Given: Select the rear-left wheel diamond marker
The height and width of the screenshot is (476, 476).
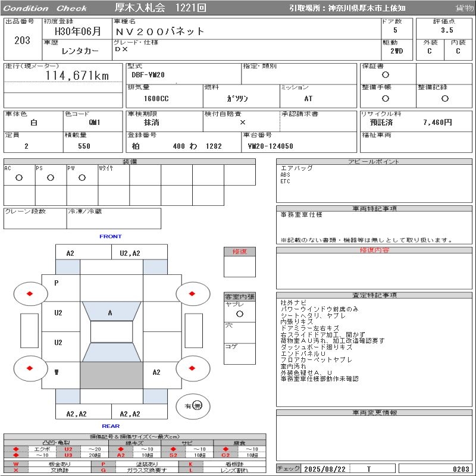Looking at the screenshot, I should coord(30,368).
